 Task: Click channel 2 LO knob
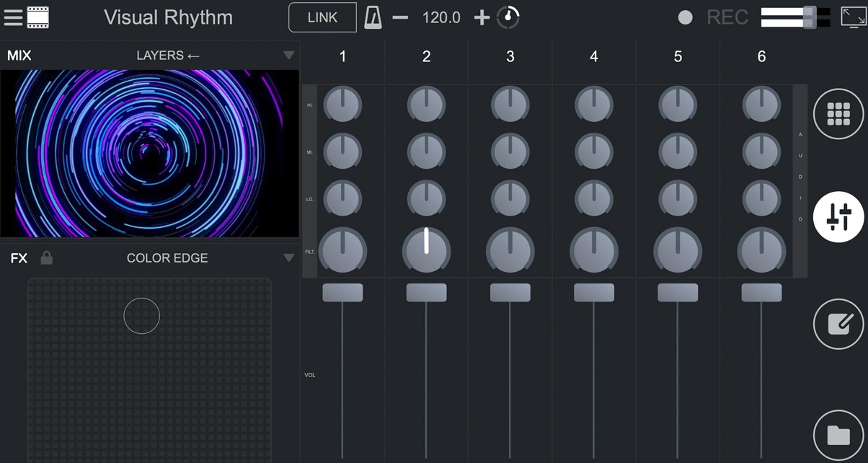(426, 198)
